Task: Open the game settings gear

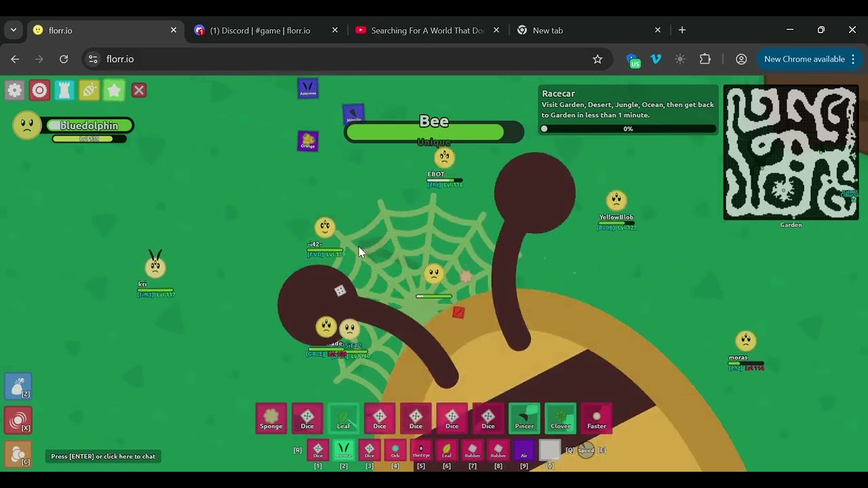Action: [x=15, y=90]
